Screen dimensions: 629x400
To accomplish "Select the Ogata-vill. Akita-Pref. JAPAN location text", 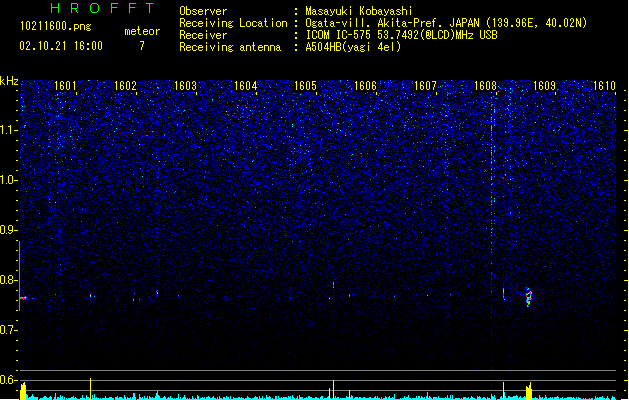I will tap(446, 23).
